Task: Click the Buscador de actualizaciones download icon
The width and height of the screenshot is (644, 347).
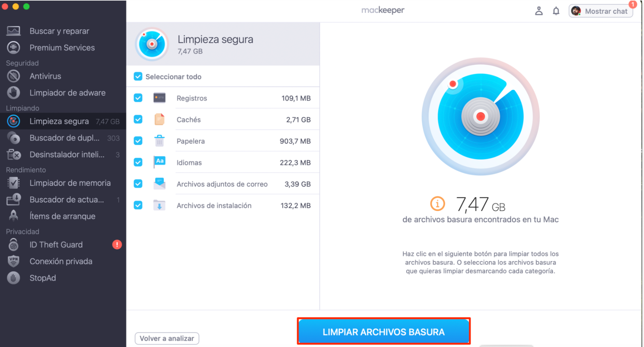Action: [14, 199]
